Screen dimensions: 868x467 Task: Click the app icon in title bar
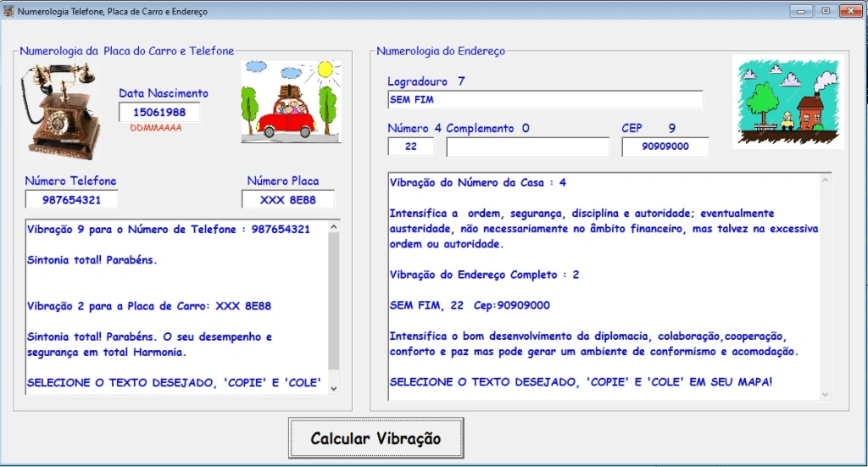click(x=9, y=12)
